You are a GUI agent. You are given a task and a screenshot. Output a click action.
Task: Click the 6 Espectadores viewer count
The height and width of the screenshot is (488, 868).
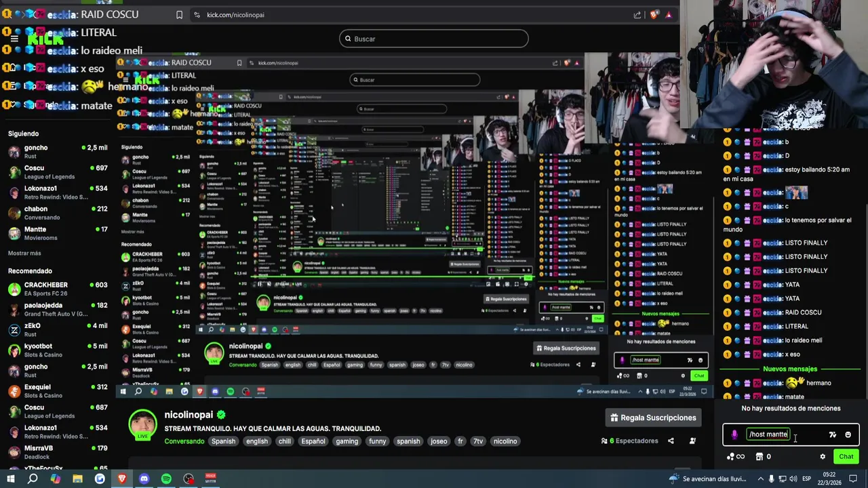click(629, 441)
